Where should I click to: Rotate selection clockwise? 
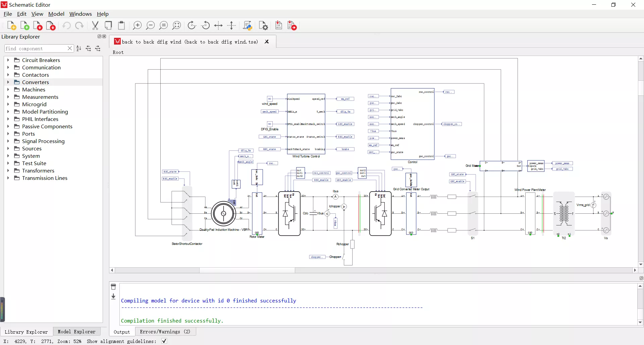click(x=192, y=26)
